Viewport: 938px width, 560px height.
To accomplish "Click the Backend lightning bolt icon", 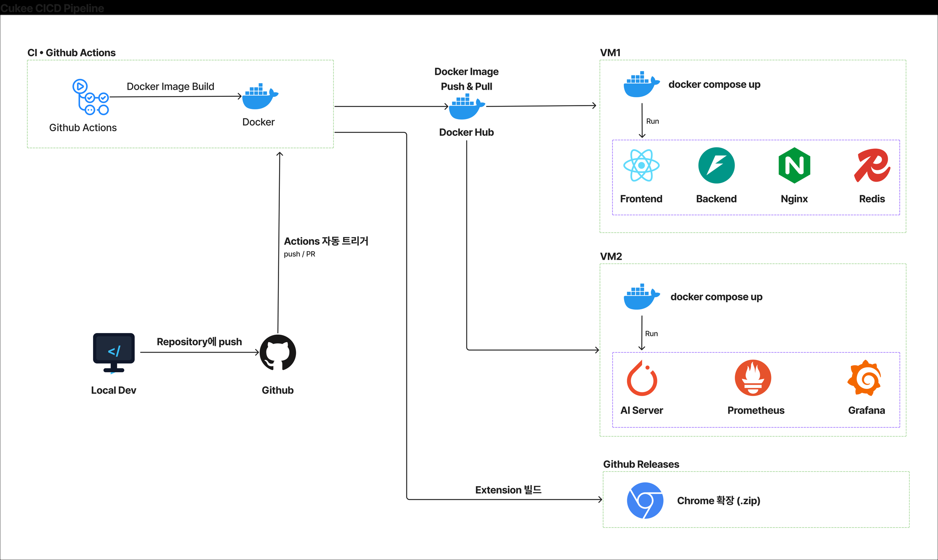I will (716, 165).
